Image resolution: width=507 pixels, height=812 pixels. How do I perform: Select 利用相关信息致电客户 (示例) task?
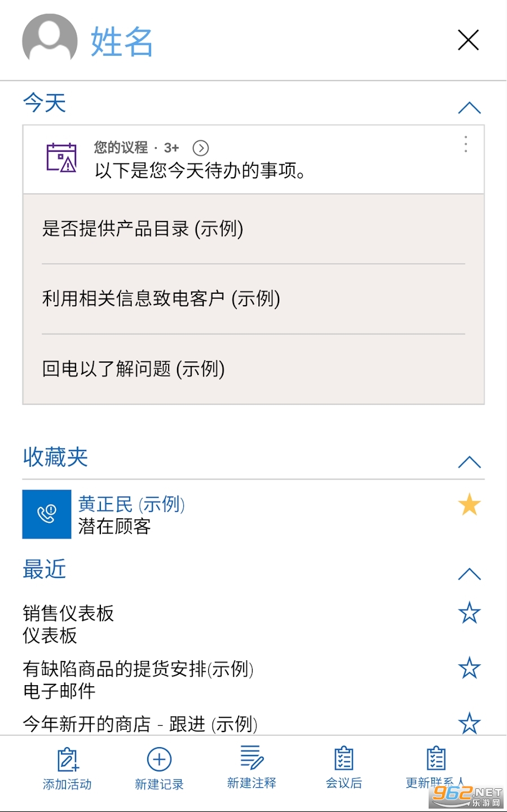coord(161,299)
